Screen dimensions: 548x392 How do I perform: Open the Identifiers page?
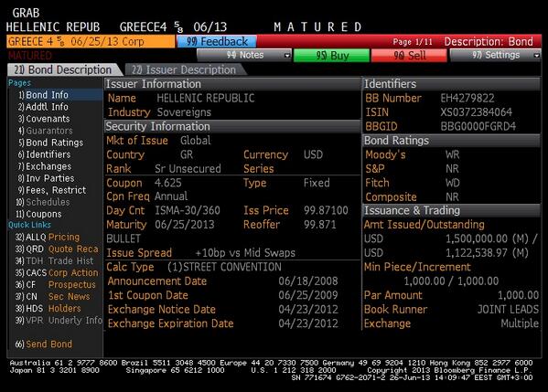pos(45,154)
